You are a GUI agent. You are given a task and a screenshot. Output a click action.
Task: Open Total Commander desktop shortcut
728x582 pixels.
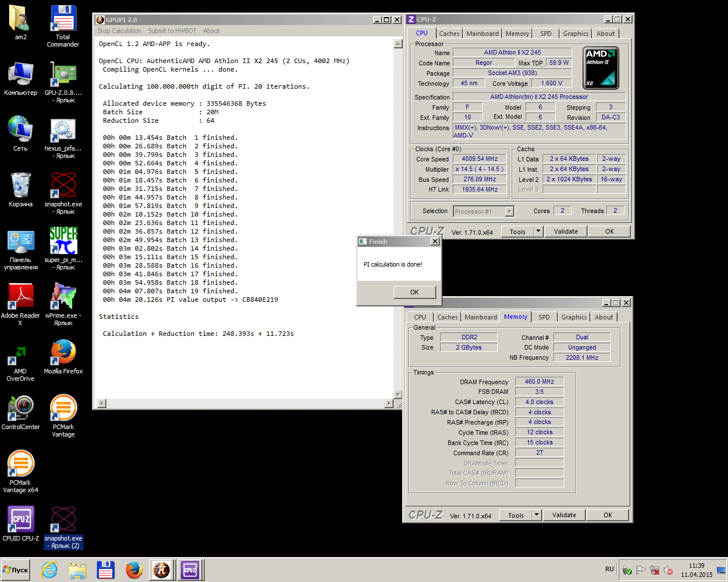63,26
